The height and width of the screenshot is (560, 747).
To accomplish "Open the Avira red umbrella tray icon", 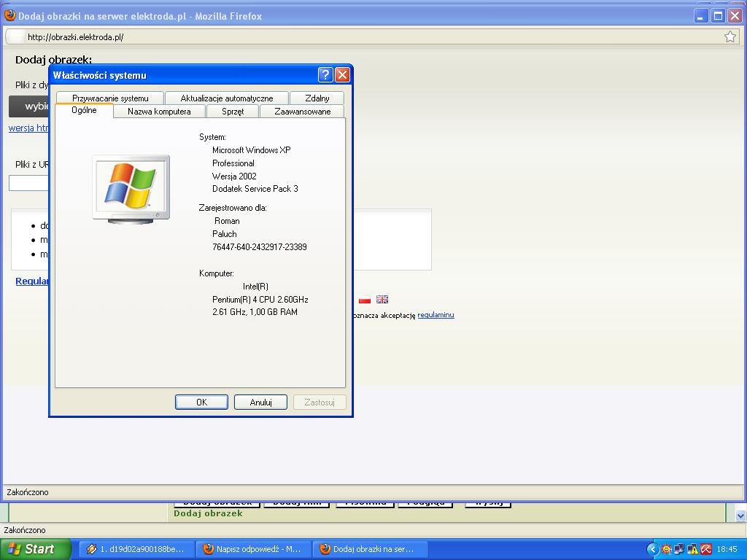I will click(x=705, y=549).
